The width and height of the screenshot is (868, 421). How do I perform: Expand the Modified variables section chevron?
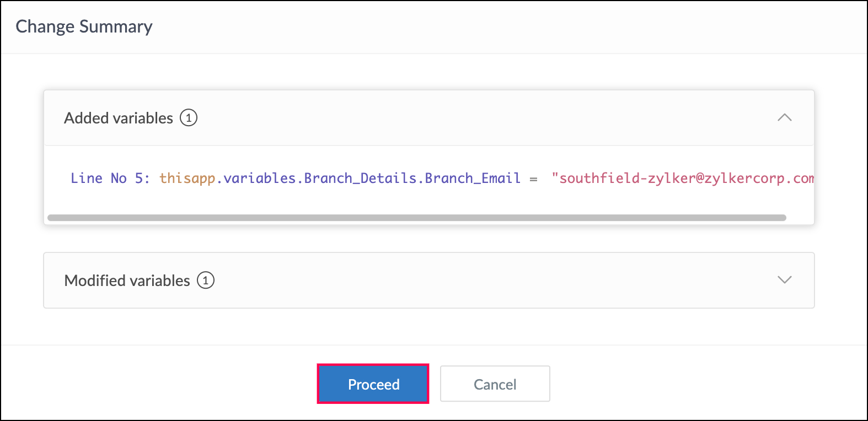click(784, 280)
